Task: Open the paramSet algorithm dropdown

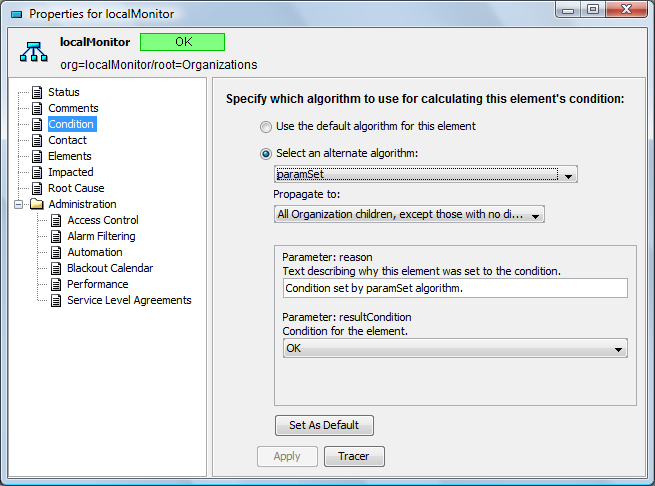Action: point(426,174)
